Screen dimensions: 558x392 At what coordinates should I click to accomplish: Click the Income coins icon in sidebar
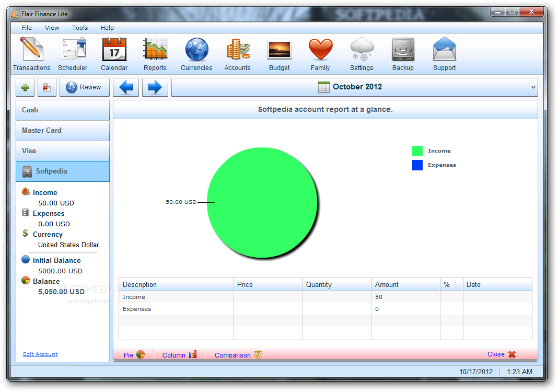(26, 192)
